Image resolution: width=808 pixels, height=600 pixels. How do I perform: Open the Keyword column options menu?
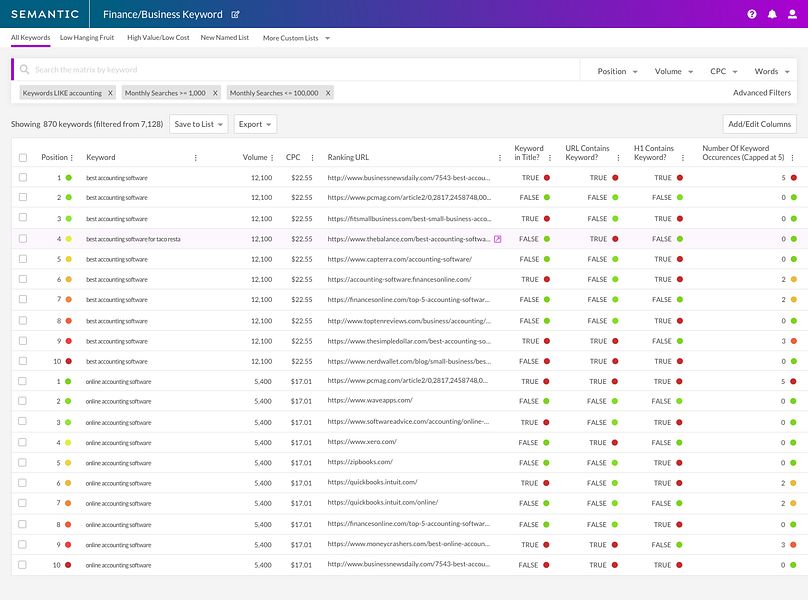point(196,158)
